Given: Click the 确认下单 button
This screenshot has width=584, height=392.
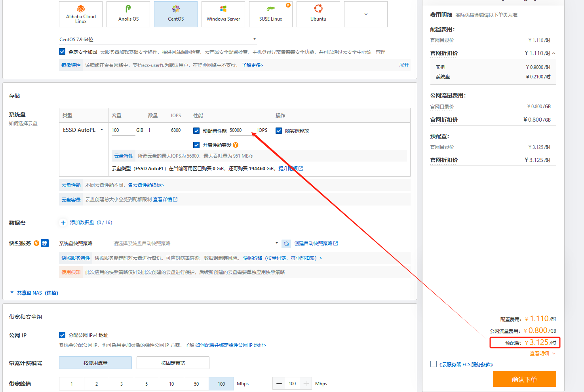Looking at the screenshot, I should pos(524,379).
